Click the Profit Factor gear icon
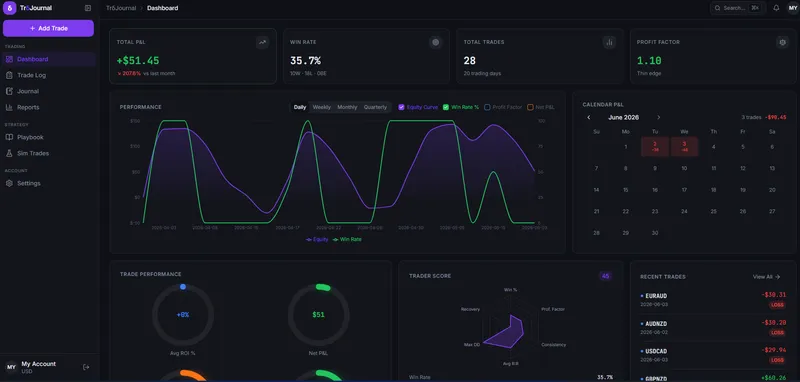Image resolution: width=800 pixels, height=382 pixels. (782, 43)
